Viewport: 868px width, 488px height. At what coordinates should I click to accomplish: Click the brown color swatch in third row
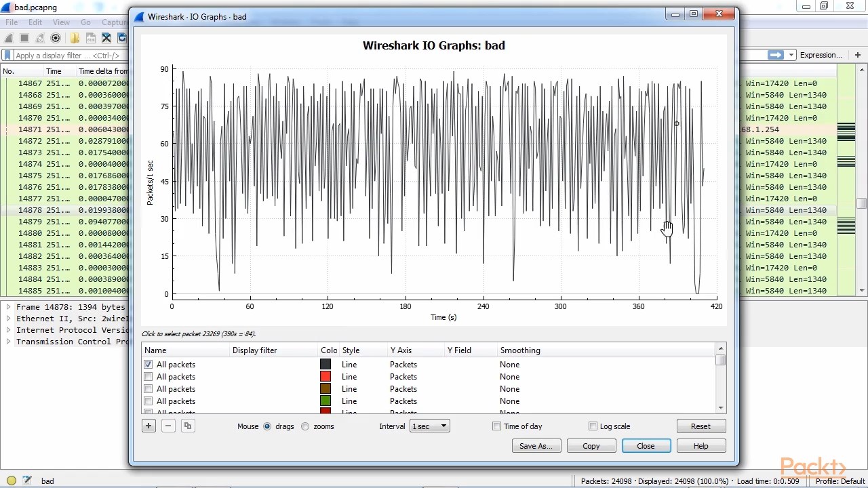tap(325, 389)
